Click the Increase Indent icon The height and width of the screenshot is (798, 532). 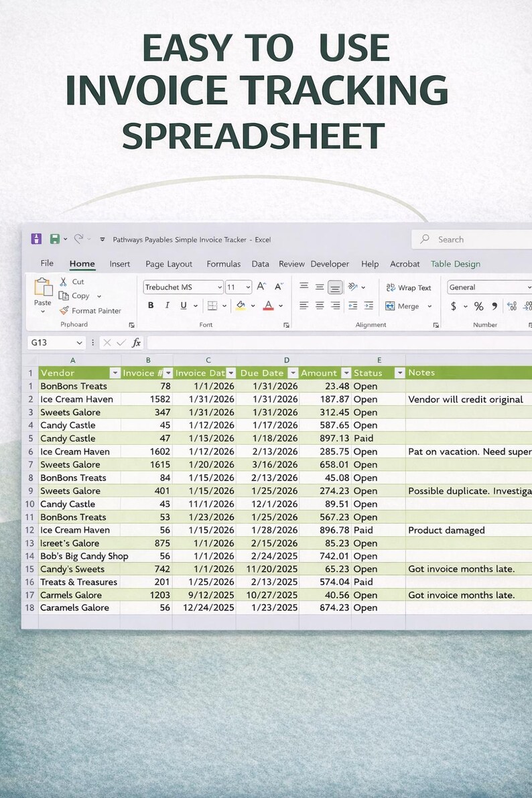[369, 306]
